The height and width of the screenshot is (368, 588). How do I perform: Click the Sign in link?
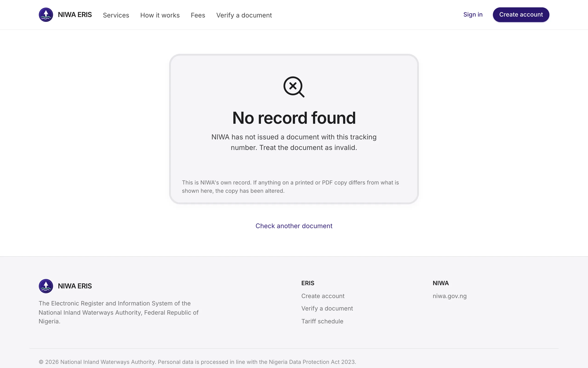(473, 14)
